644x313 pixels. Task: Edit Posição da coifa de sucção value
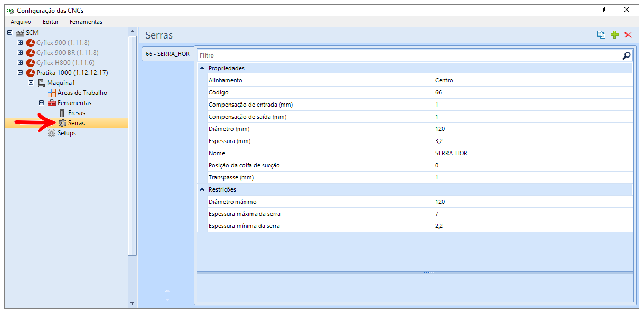tap(533, 165)
